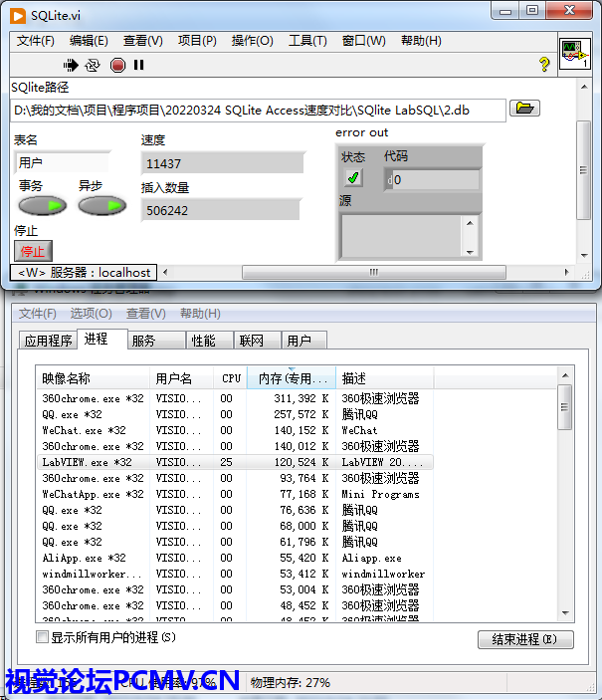Click the folder browse icon beside SQLite path
This screenshot has width=602, height=700.
tap(524, 109)
